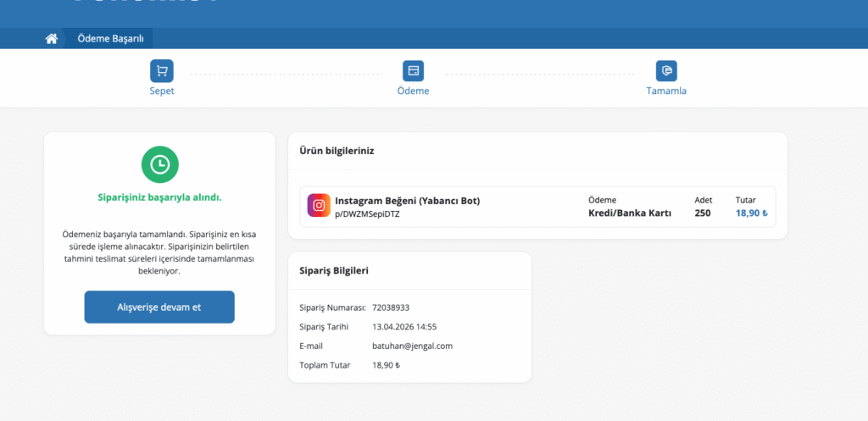Viewport: 868px width, 421px height.
Task: Click the Sipariş Tarihi label
Action: [x=323, y=327]
